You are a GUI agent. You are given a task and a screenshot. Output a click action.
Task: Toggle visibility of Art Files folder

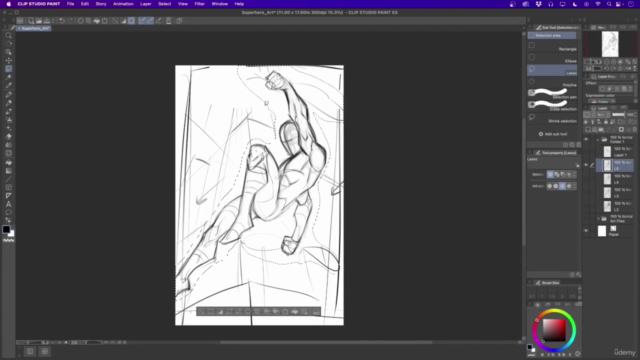coord(586,219)
